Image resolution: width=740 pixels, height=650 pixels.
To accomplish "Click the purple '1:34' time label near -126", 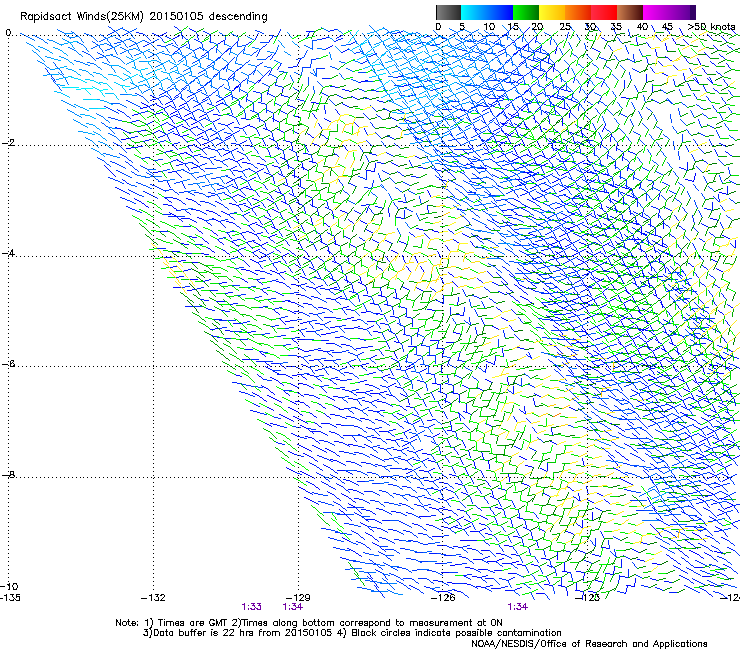I will coord(517,607).
